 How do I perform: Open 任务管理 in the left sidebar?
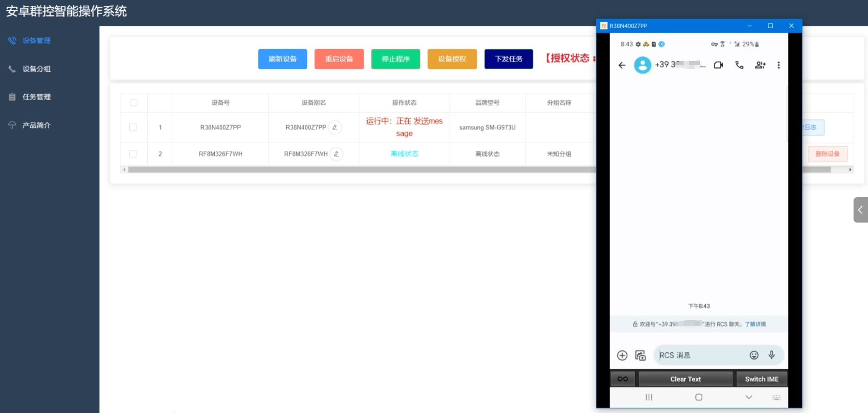point(38,97)
